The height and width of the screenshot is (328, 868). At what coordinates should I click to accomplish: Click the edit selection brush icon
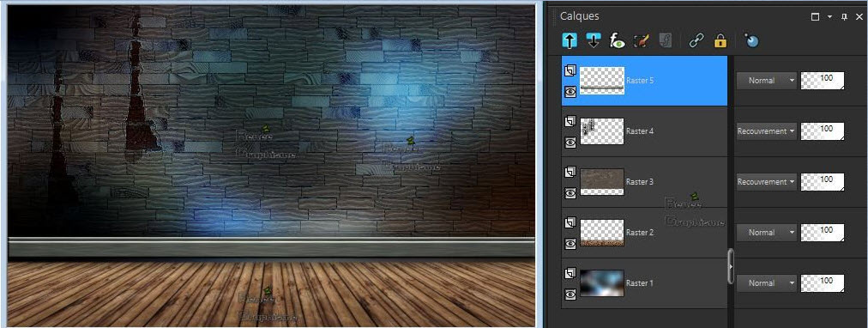641,40
